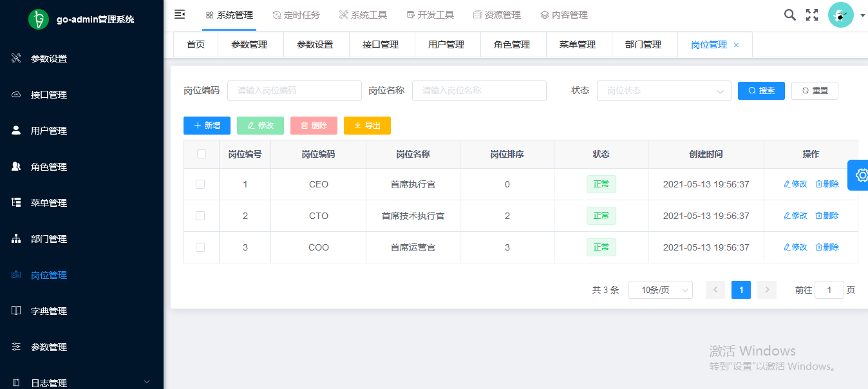
Task: Click the go-admin logo icon
Action: point(39,19)
